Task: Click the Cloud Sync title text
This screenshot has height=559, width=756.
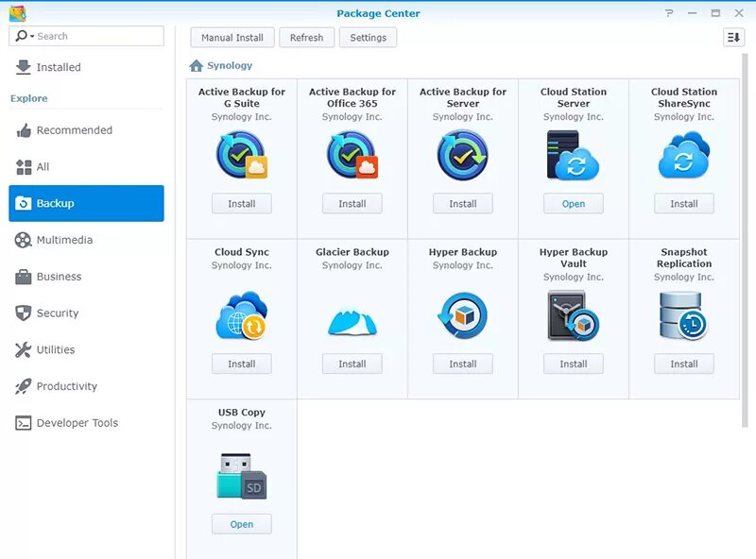Action: pyautogui.click(x=242, y=252)
